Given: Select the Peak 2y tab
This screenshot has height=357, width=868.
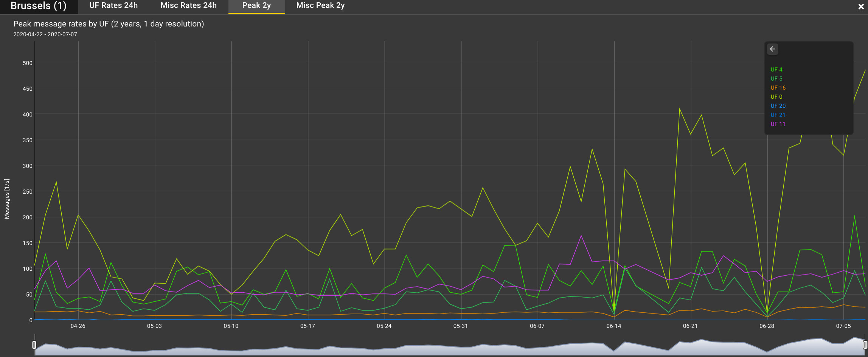Looking at the screenshot, I should point(256,5).
